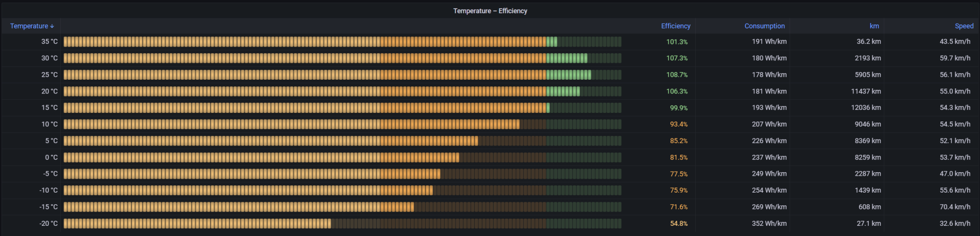Click the 70.4 km/h speed cell
This screenshot has width=980, height=236.
click(954, 207)
